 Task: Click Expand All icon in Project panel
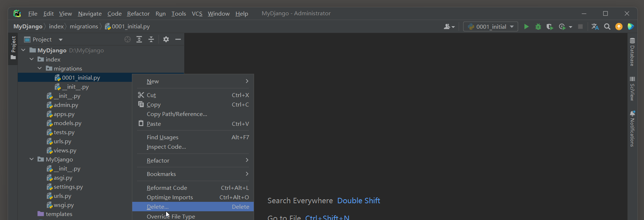pyautogui.click(x=139, y=39)
